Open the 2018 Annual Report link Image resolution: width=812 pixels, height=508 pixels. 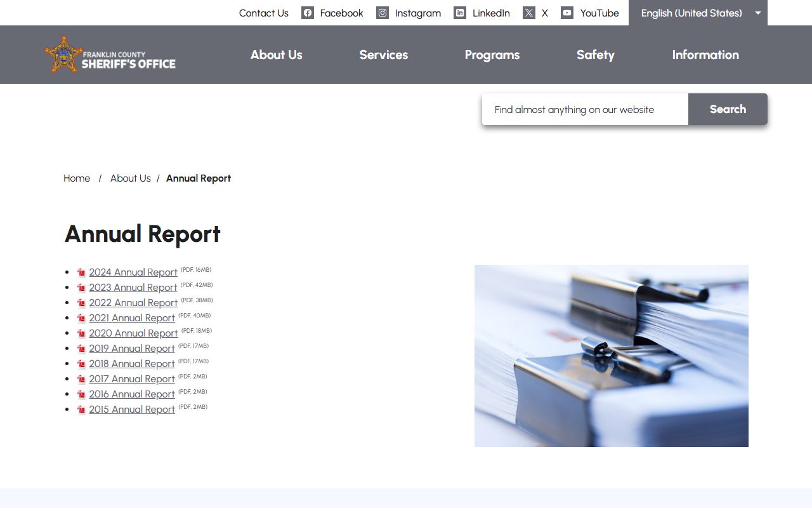tap(132, 364)
